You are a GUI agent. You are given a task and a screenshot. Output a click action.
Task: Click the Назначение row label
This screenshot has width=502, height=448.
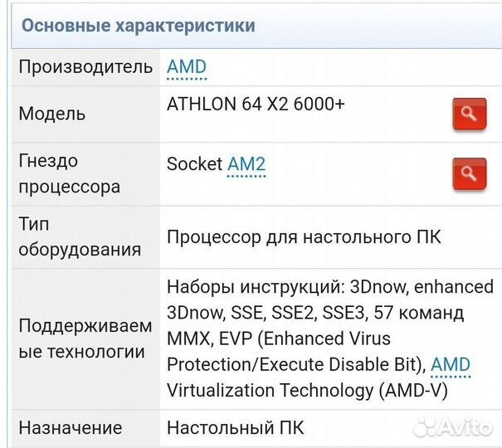[x=71, y=428]
